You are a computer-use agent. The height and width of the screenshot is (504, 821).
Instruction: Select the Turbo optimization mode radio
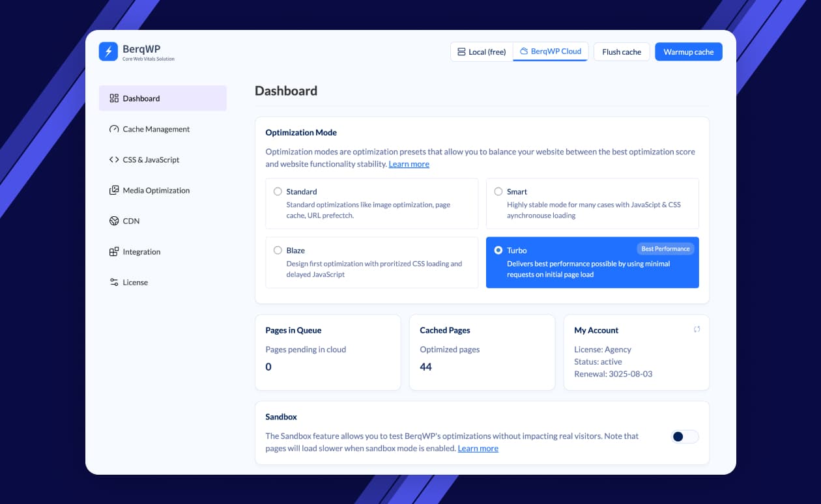click(x=498, y=250)
